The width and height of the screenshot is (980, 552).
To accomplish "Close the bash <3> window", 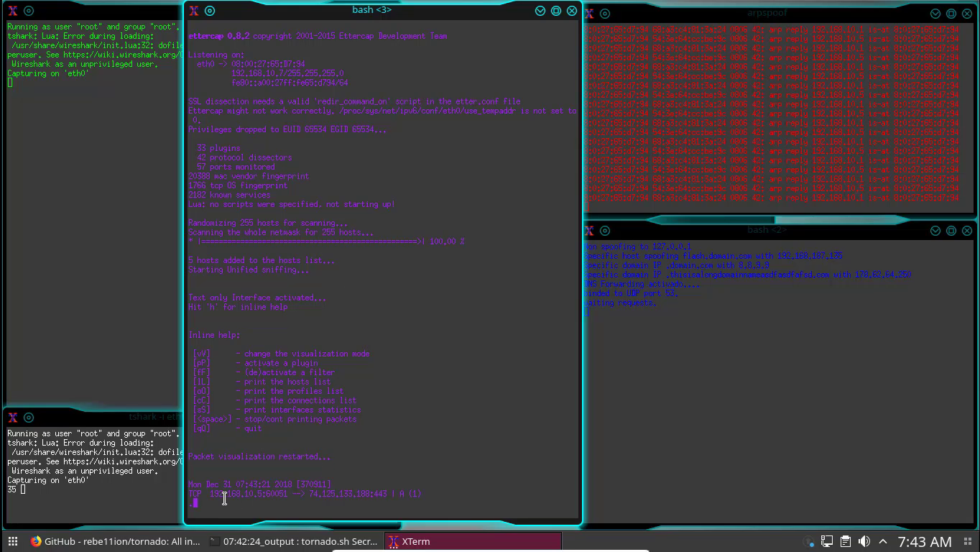I will [x=572, y=11].
